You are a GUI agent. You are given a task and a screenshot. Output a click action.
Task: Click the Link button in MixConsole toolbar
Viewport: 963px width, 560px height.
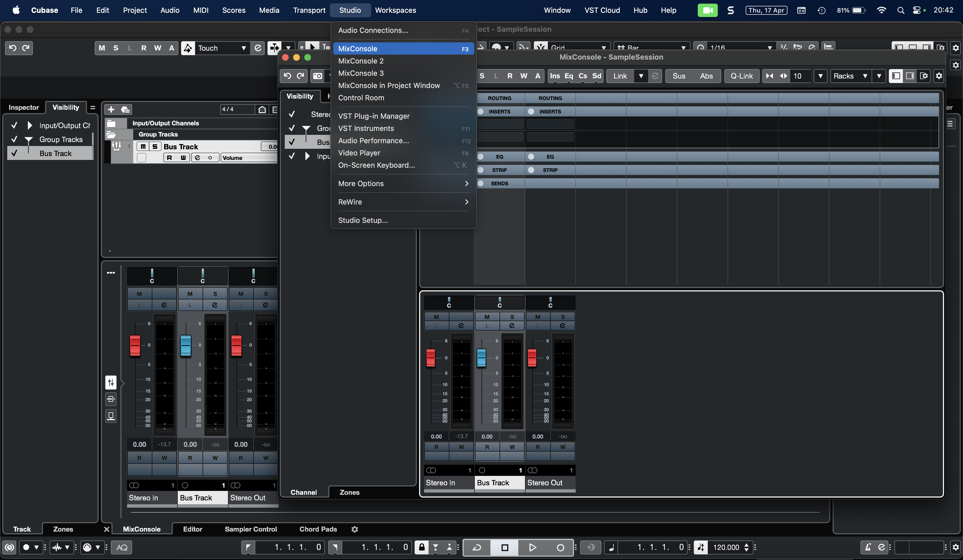click(620, 76)
